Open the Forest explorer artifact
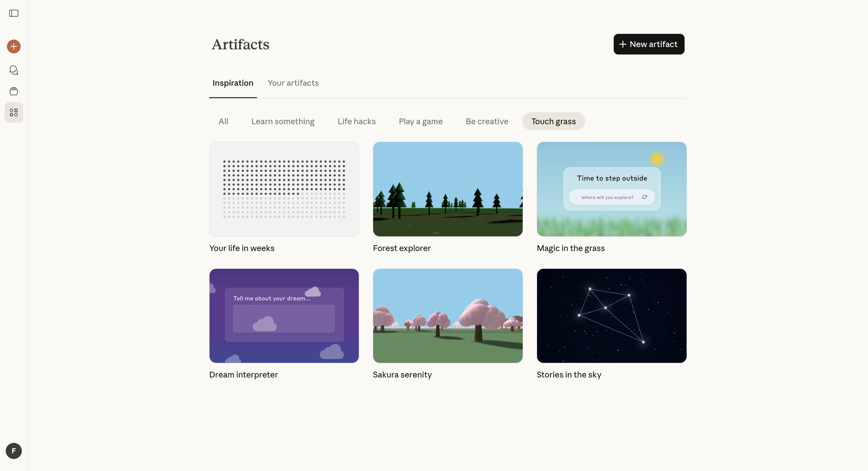 point(447,189)
